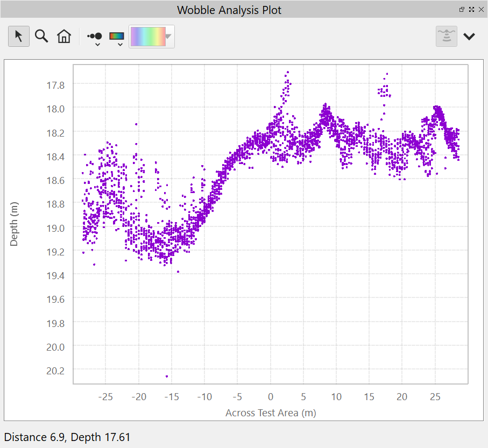This screenshot has height=448, width=488.
Task: Open the point size dropdown
Action: (x=95, y=38)
